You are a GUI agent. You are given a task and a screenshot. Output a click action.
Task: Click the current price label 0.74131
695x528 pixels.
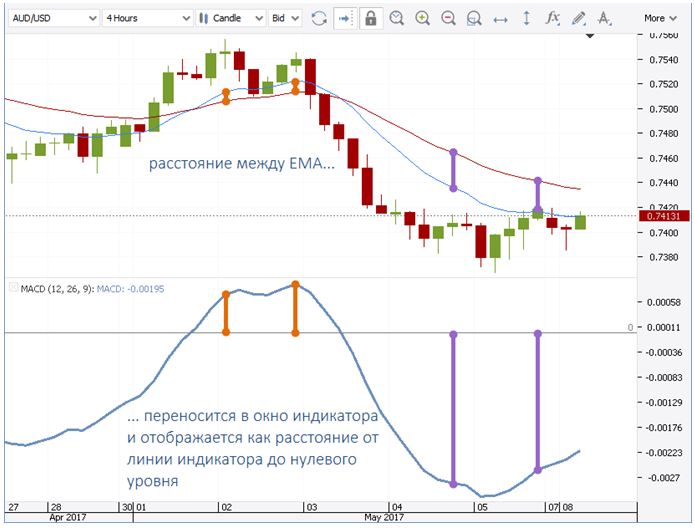664,216
